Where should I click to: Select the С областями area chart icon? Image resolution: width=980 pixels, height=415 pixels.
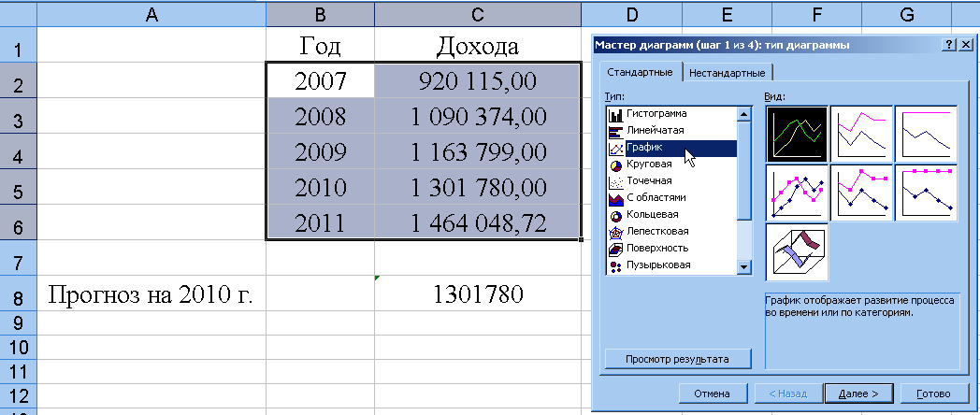(616, 199)
